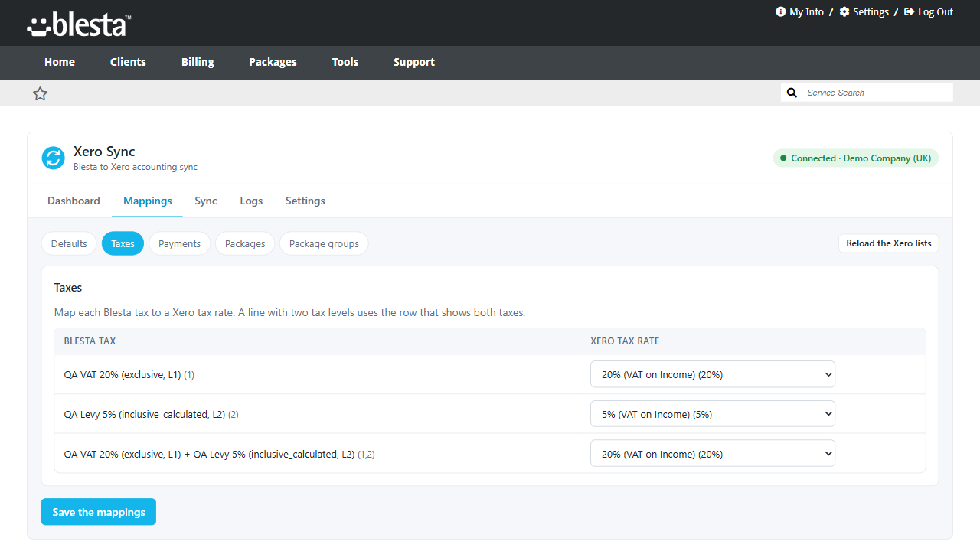Click the My Info icon
Viewport: 980px width, 551px height.
(781, 11)
